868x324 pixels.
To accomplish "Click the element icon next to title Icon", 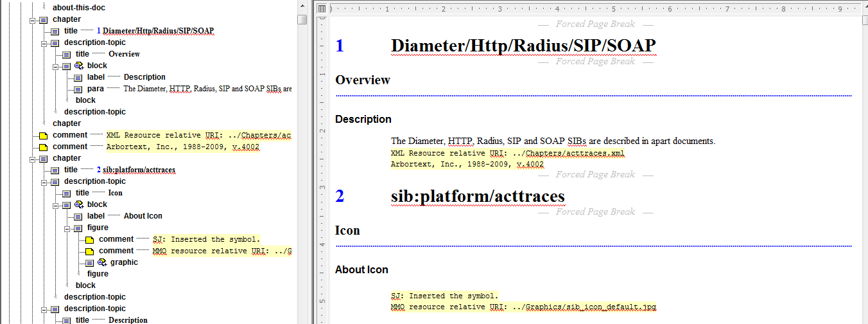I will pyautogui.click(x=67, y=193).
